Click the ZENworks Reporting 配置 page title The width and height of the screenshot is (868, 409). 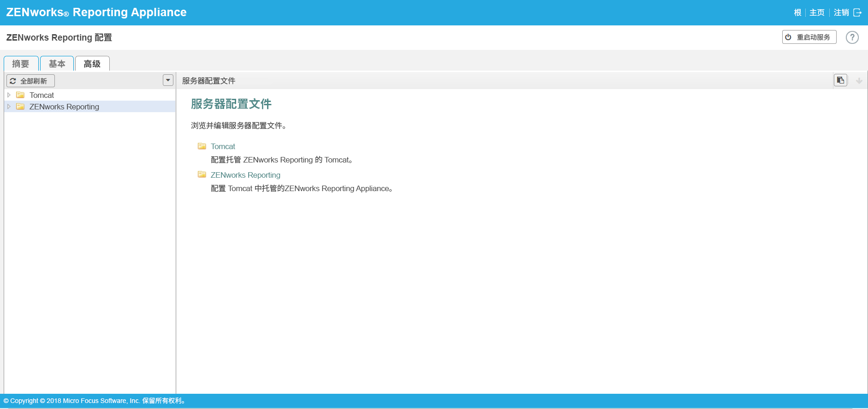pos(59,37)
